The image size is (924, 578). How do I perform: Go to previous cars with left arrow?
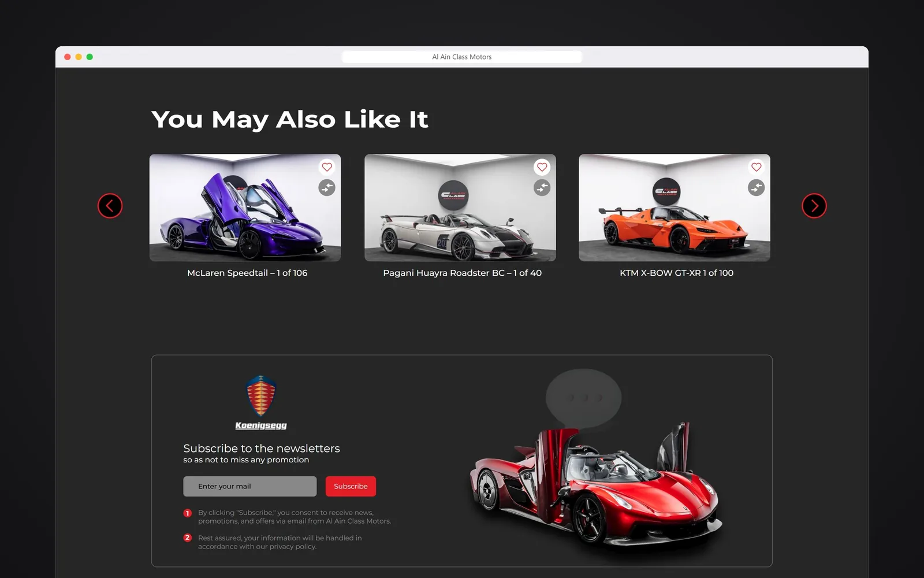[x=110, y=206]
